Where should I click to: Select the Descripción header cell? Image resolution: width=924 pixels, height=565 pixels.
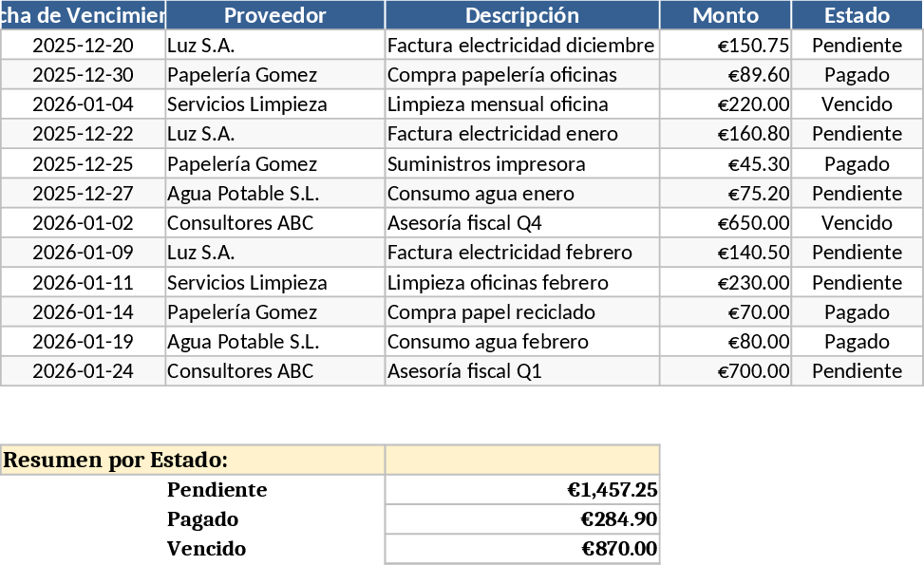point(521,15)
